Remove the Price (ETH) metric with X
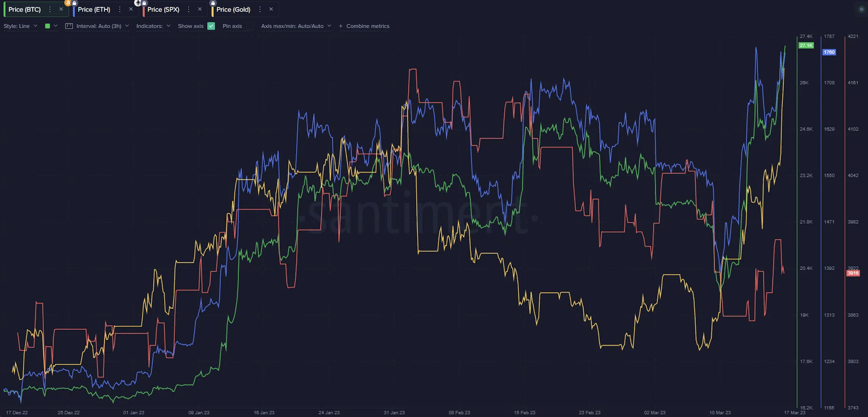This screenshot has width=868, height=417. 131,9
